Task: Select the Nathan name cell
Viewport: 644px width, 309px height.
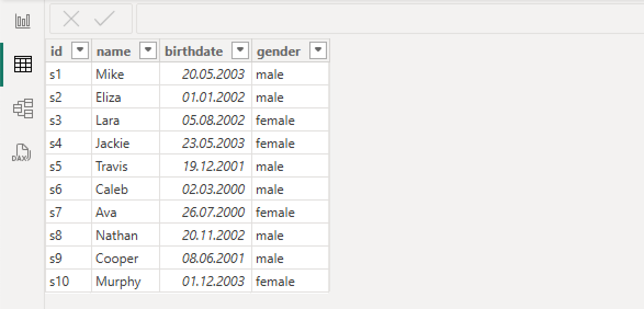Action: point(126,235)
